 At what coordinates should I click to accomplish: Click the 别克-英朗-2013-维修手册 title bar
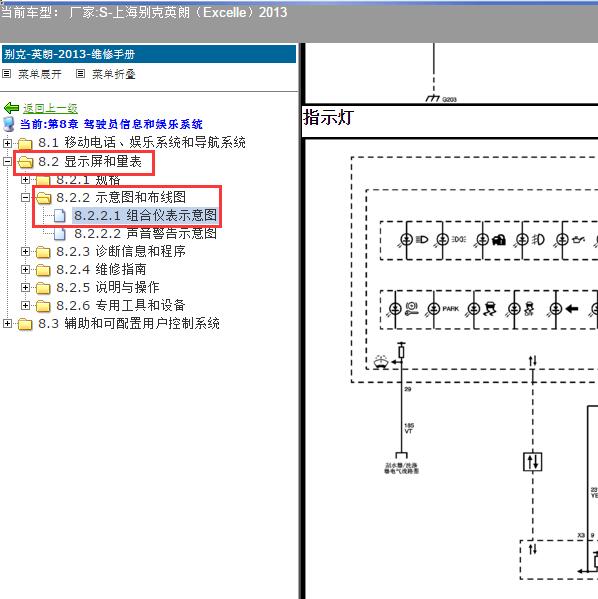149,54
